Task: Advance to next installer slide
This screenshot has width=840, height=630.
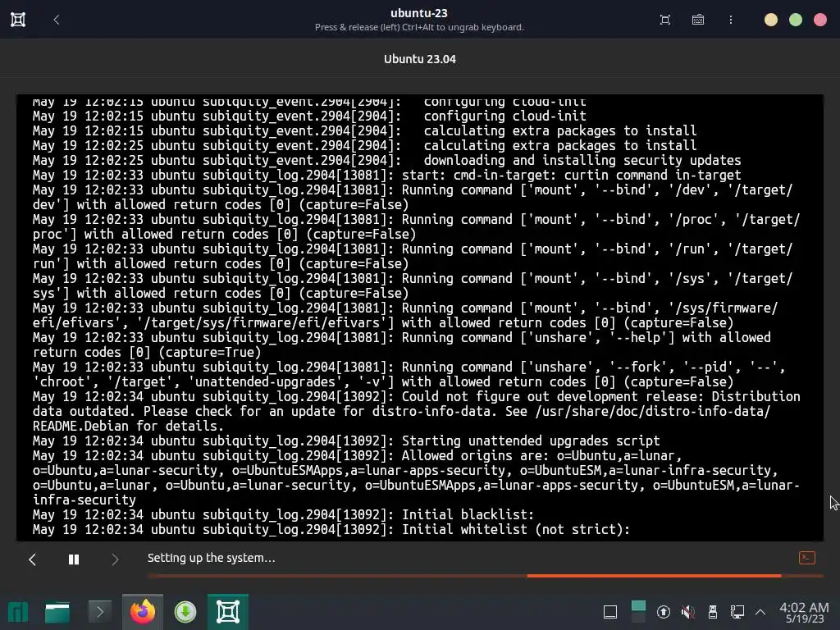Action: pos(115,559)
